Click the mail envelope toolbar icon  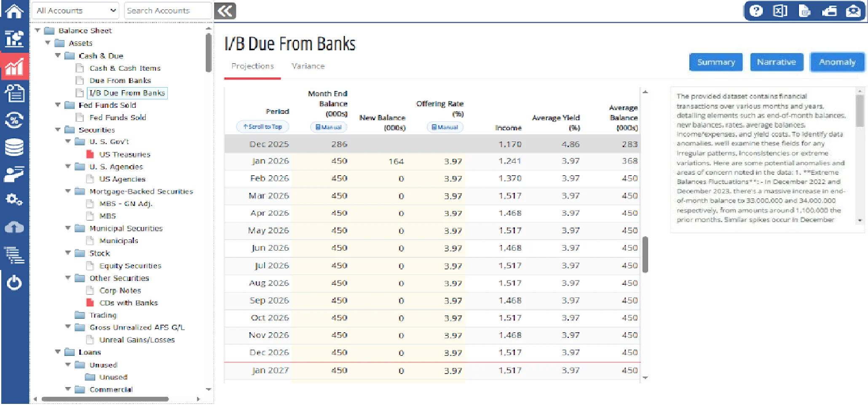853,11
